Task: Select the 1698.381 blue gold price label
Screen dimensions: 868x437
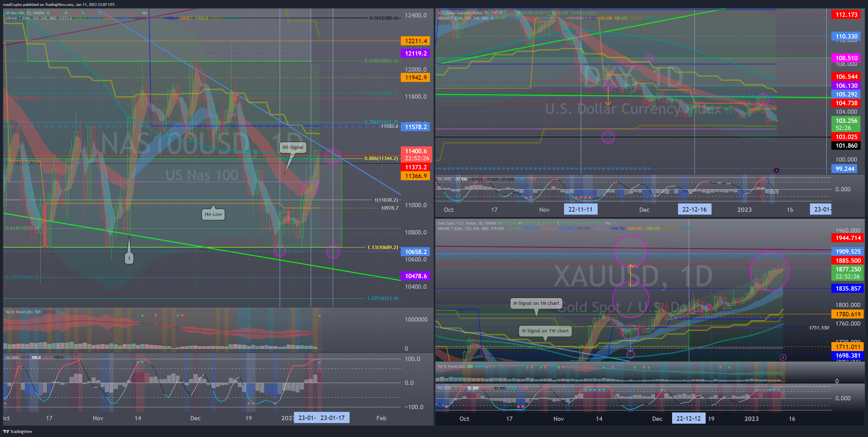Action: 848,355
